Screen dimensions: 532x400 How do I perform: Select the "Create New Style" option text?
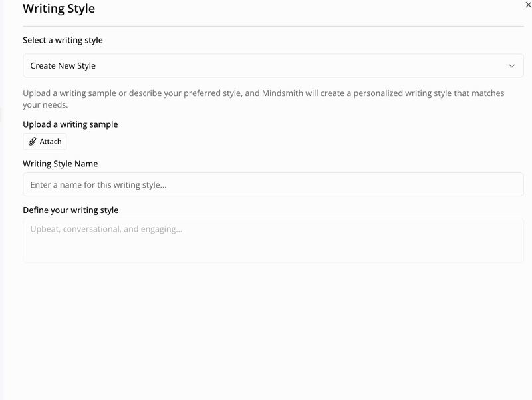tap(63, 66)
